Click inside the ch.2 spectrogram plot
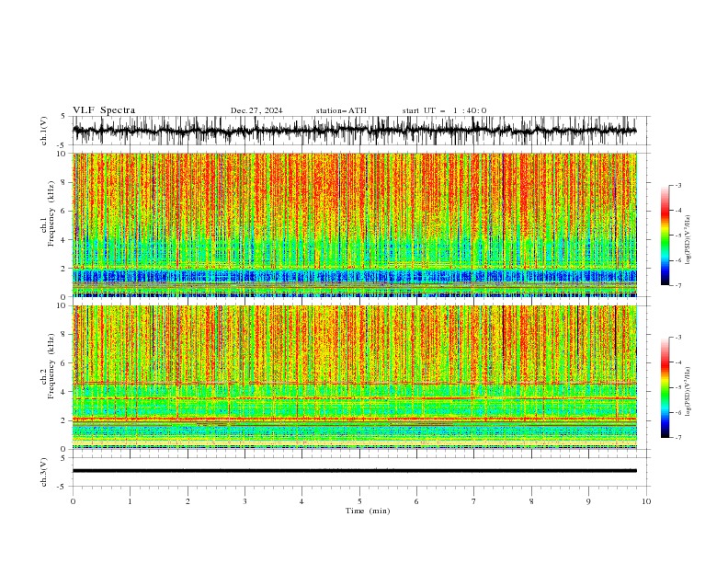The image size is (728, 563). (355, 377)
